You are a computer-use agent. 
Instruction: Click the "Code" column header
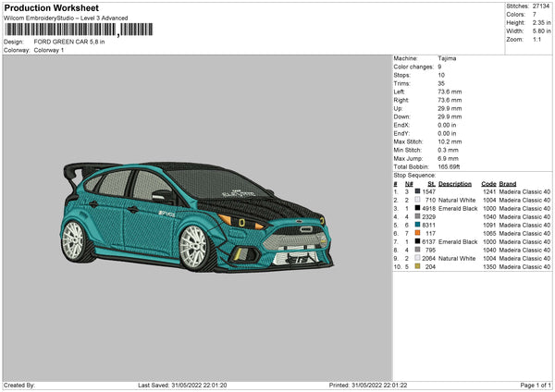[x=488, y=184]
